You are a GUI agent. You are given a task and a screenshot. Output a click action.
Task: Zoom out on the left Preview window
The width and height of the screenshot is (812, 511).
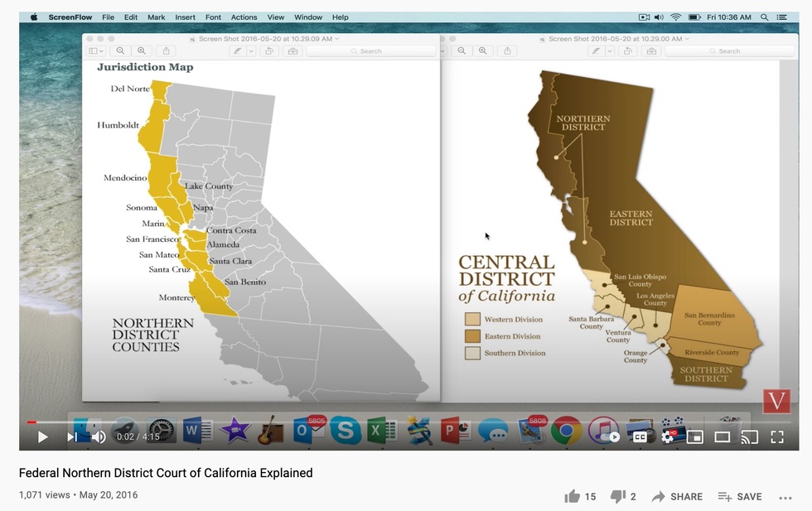(x=120, y=51)
